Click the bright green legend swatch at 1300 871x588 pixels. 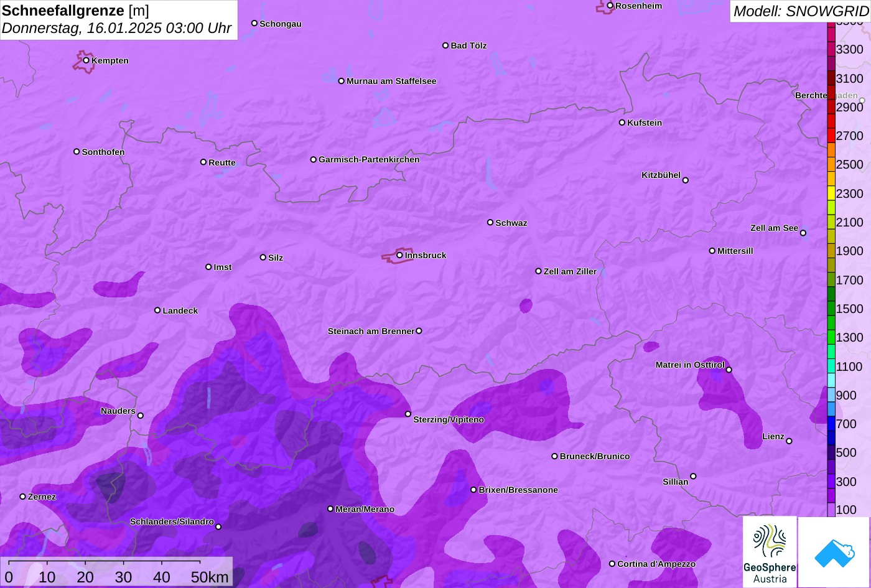tap(831, 337)
